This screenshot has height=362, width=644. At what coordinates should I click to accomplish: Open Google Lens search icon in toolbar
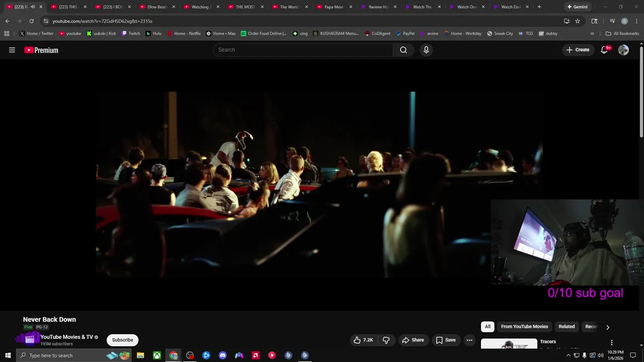tap(594, 21)
